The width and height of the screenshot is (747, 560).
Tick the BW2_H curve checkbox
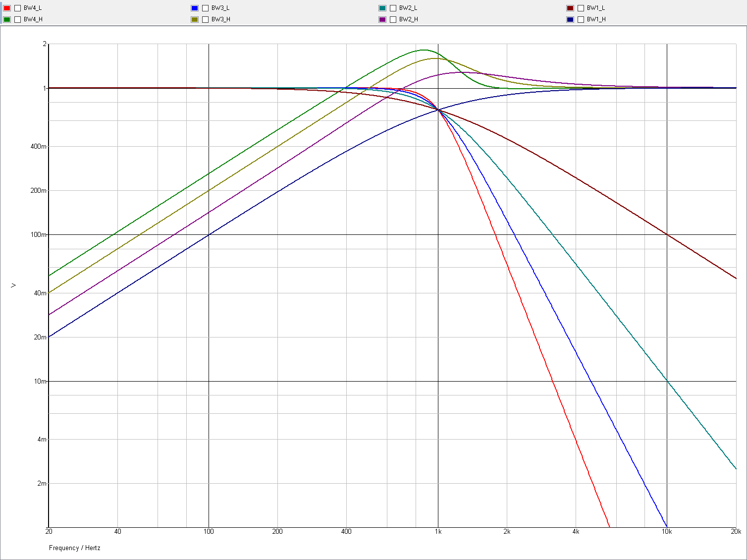(393, 19)
